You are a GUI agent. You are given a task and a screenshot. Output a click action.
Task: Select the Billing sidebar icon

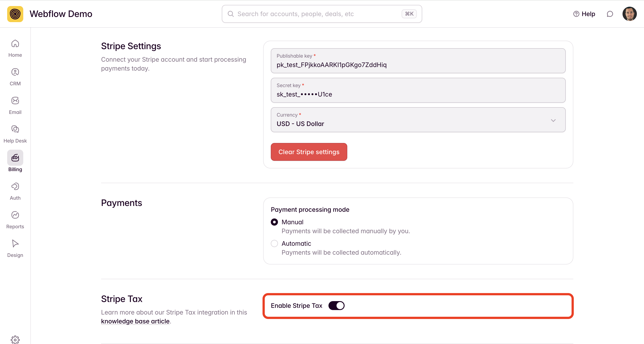coord(15,158)
